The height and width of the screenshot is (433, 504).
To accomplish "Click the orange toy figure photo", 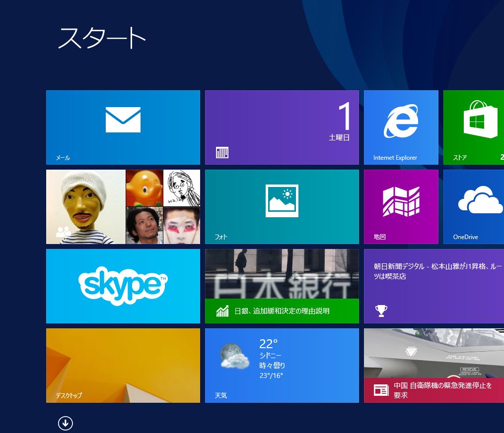I will click(x=144, y=188).
